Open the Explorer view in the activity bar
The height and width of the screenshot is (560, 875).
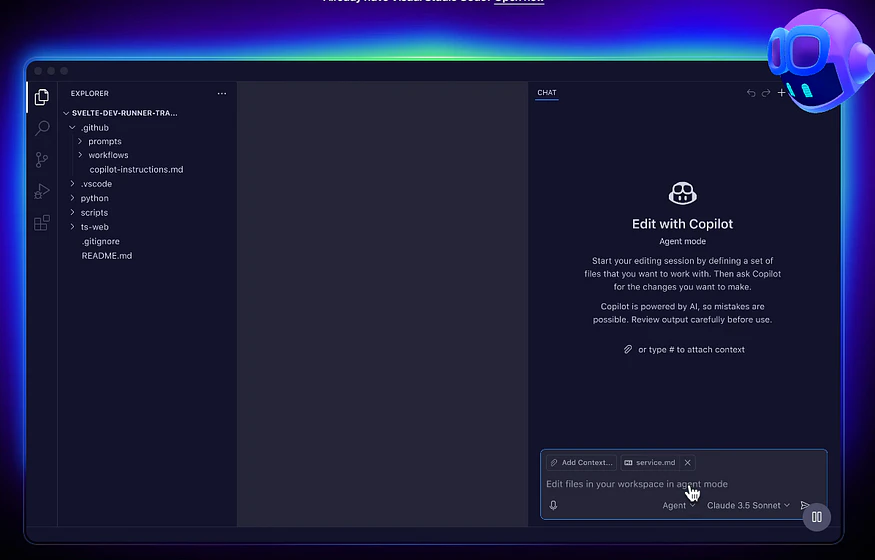pos(42,97)
